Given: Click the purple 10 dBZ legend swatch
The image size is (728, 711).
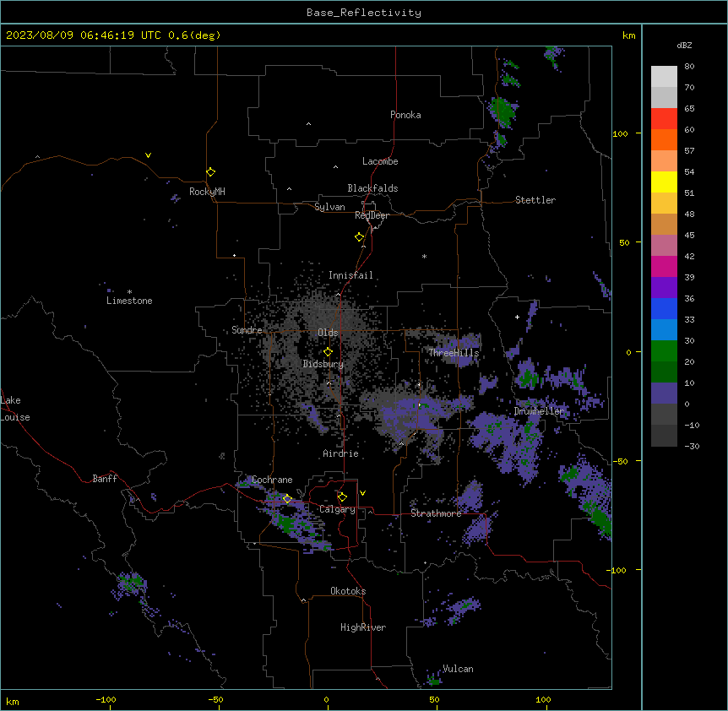Looking at the screenshot, I should 664,393.
